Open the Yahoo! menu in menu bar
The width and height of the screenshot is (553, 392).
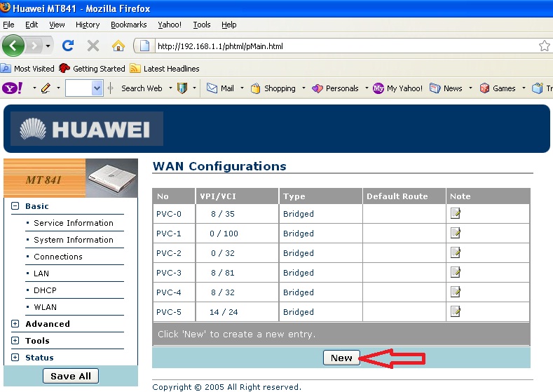[x=170, y=25]
